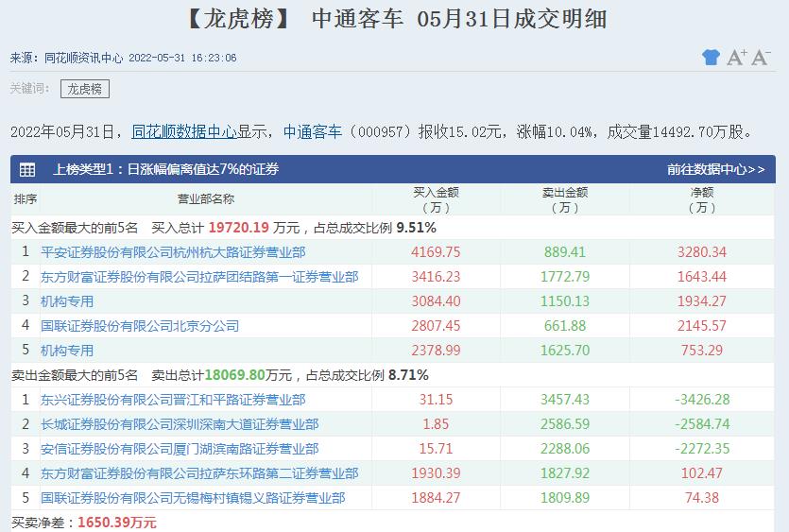This screenshot has width=789, height=532.
Task: Click the table grid icon in blue header
Action: [27, 170]
